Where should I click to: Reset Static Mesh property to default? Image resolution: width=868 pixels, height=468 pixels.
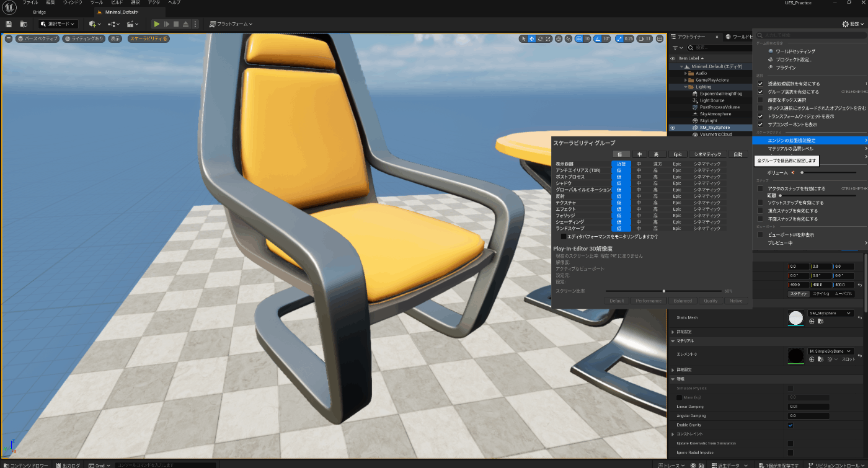pos(859,317)
